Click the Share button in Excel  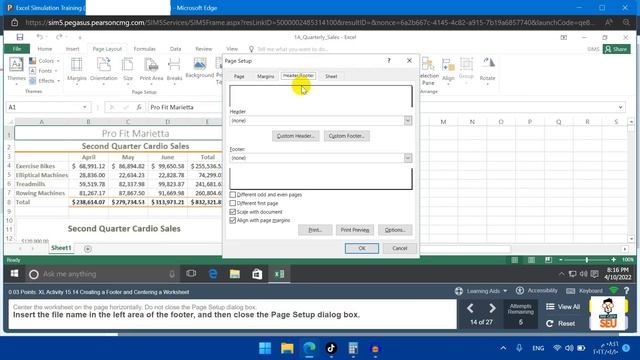(x=616, y=49)
